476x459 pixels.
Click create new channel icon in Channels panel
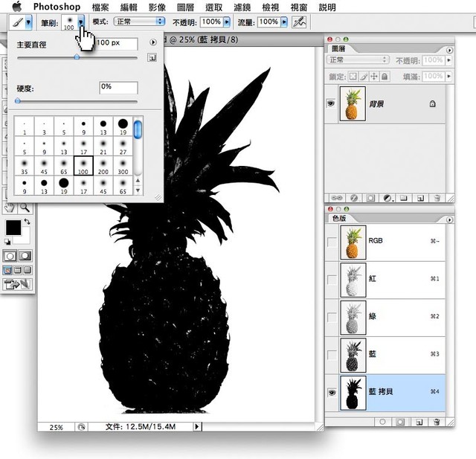(419, 421)
